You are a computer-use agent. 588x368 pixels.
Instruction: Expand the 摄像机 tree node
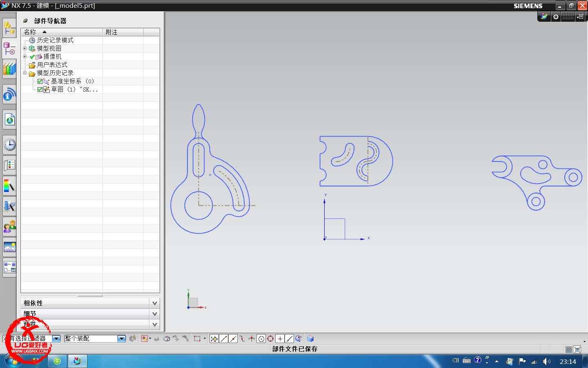(24, 56)
